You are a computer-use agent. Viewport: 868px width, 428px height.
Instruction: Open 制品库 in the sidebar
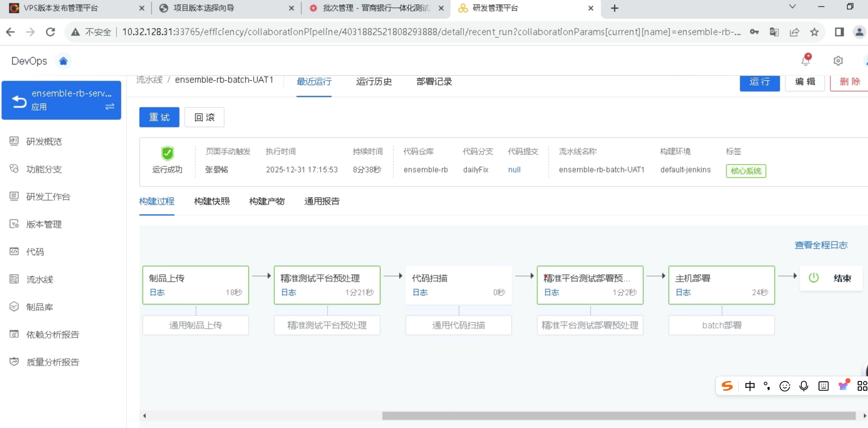pyautogui.click(x=39, y=307)
